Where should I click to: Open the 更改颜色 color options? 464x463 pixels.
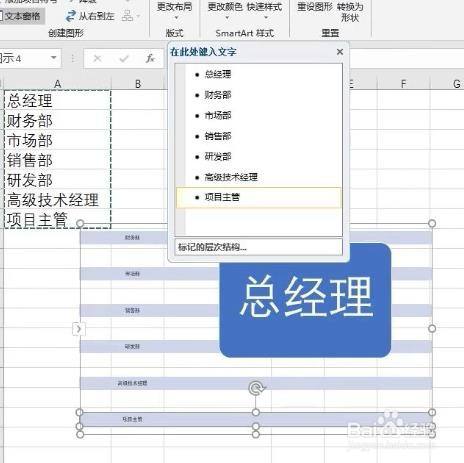pos(225,11)
